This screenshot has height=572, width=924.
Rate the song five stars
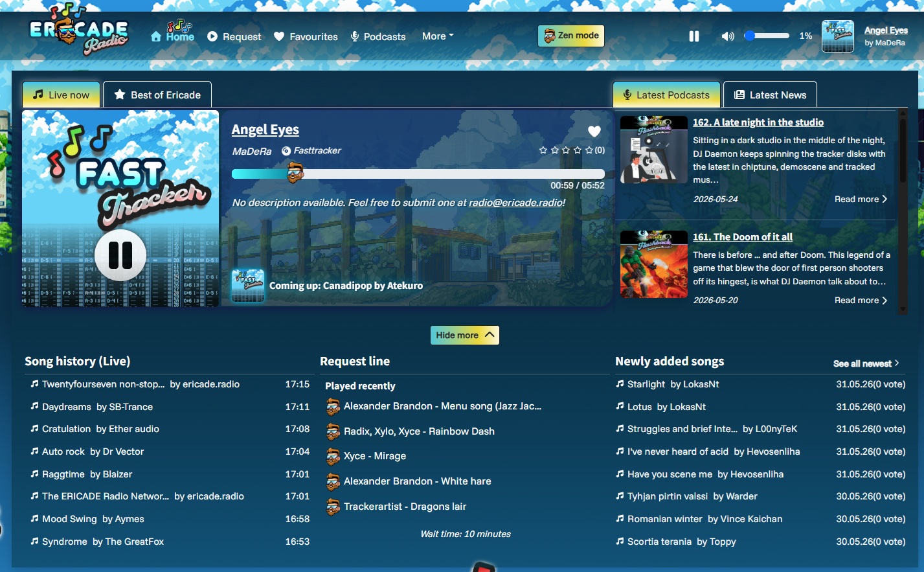(x=589, y=150)
